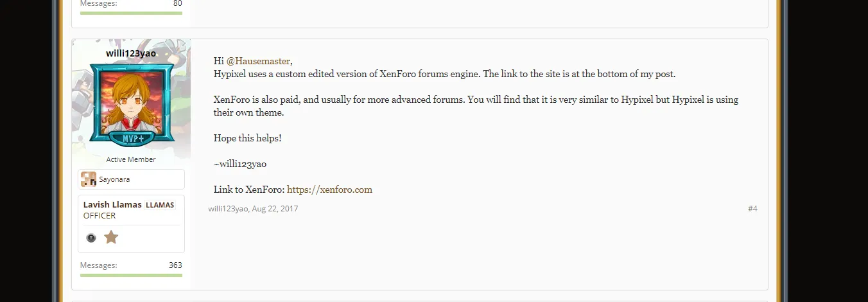
Task: Open the @Hausemaster mention link
Action: point(258,61)
